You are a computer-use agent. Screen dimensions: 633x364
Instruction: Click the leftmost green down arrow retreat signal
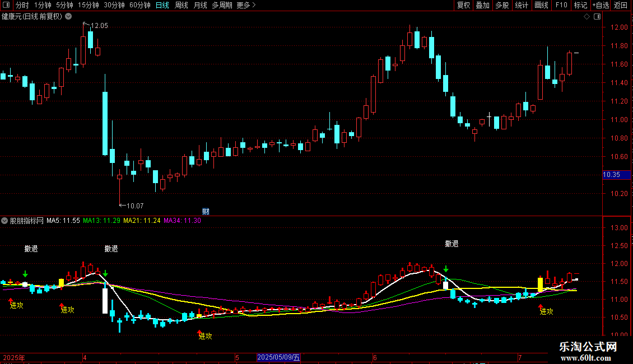point(25,274)
